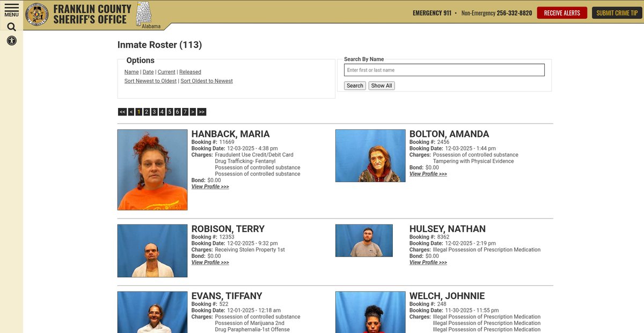This screenshot has width=644, height=333.
Task: Click the Inmate Roster (113) heading
Action: point(160,45)
